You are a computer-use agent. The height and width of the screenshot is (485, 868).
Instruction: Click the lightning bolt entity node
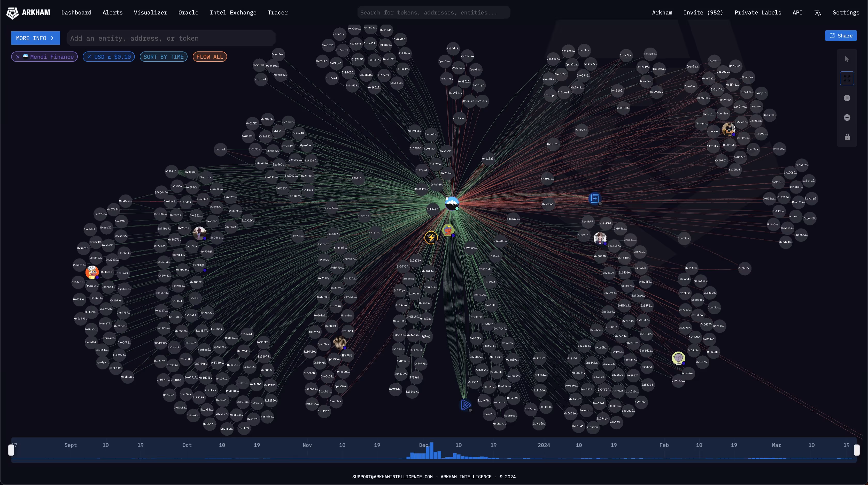431,237
